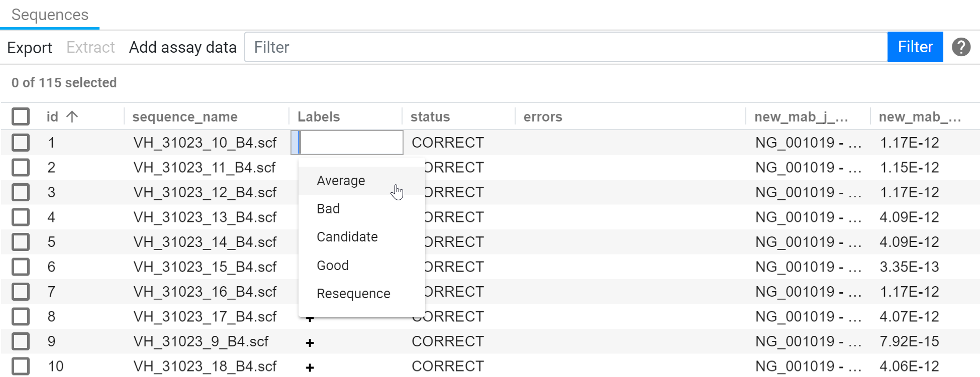Switch to the Sequences tab
Screen dimensions: 980x377
pyautogui.click(x=50, y=15)
